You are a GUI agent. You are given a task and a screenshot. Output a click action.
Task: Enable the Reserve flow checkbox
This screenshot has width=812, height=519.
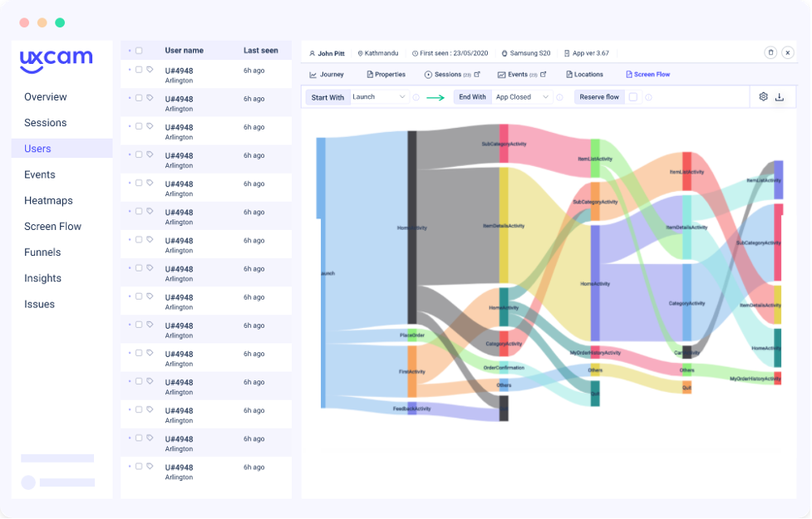[x=633, y=97]
